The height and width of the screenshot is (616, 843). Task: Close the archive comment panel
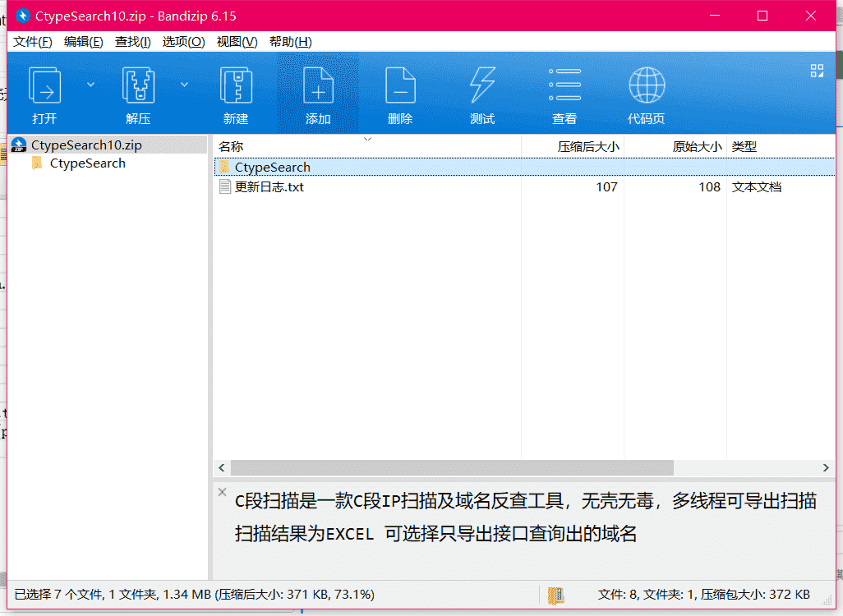(x=222, y=492)
